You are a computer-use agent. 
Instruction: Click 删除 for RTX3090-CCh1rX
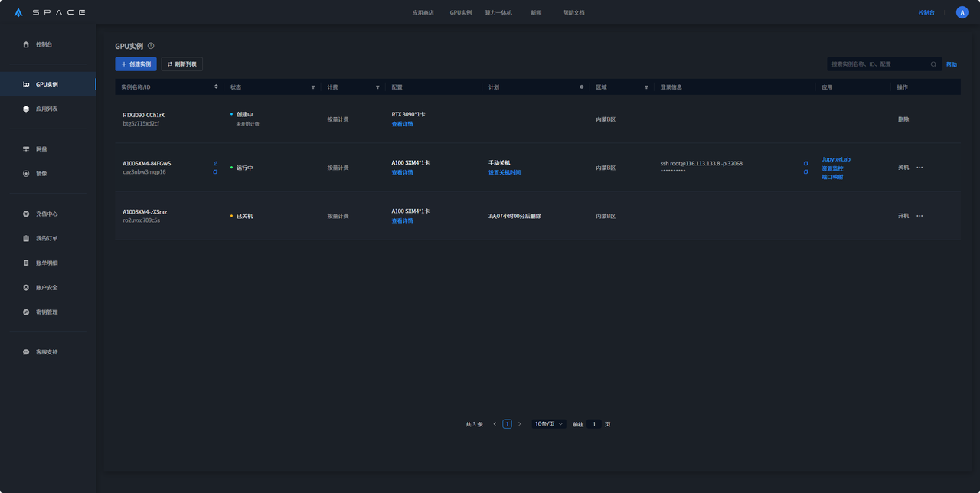pos(903,119)
